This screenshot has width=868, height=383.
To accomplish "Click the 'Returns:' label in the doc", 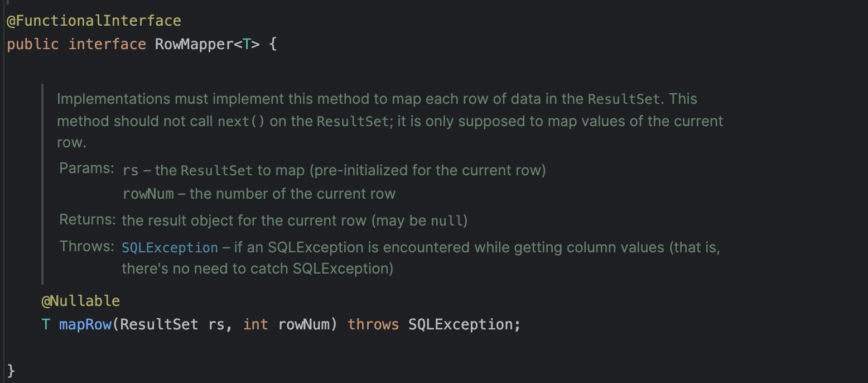I will (x=88, y=219).
